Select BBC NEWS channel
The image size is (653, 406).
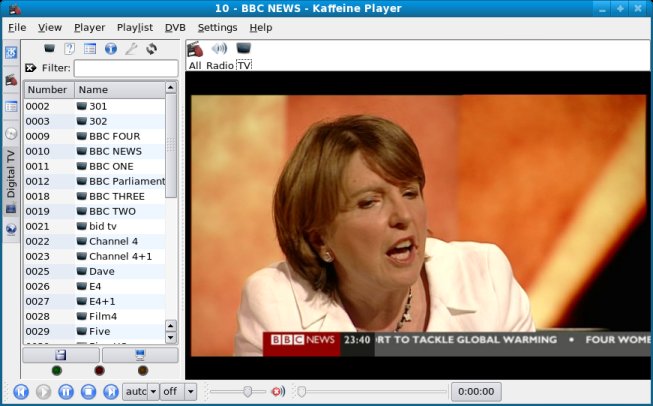95,151
